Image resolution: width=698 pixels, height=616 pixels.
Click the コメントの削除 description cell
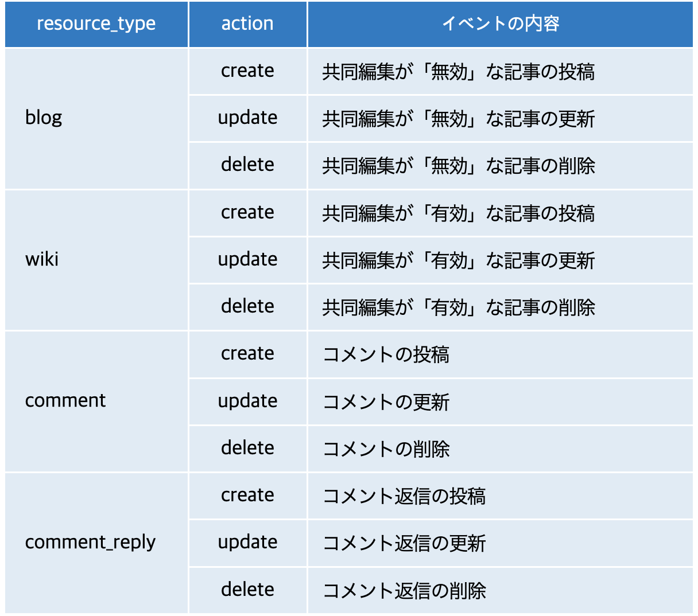386,449
